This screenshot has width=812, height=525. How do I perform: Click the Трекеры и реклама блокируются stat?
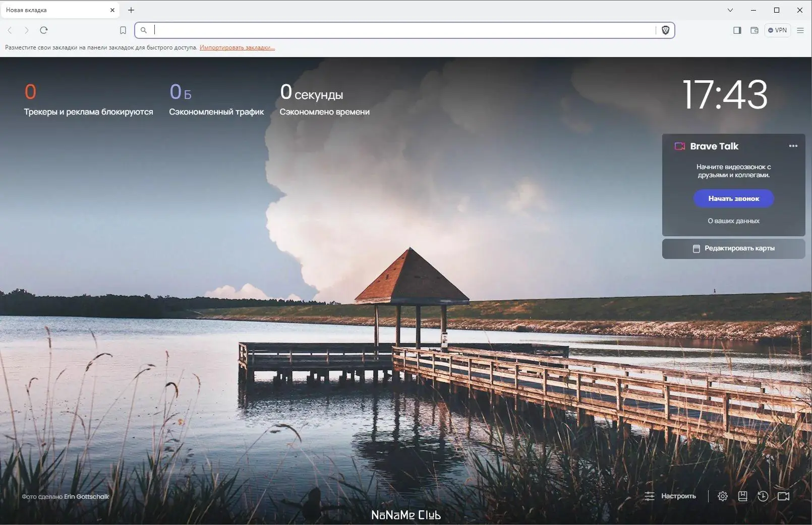click(88, 100)
